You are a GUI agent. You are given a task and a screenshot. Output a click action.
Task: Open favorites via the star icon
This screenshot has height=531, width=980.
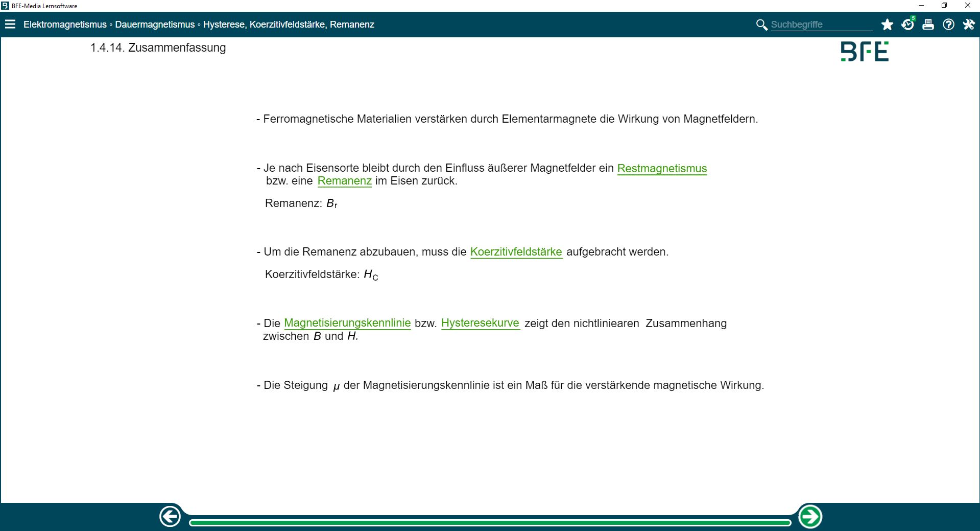click(x=887, y=25)
